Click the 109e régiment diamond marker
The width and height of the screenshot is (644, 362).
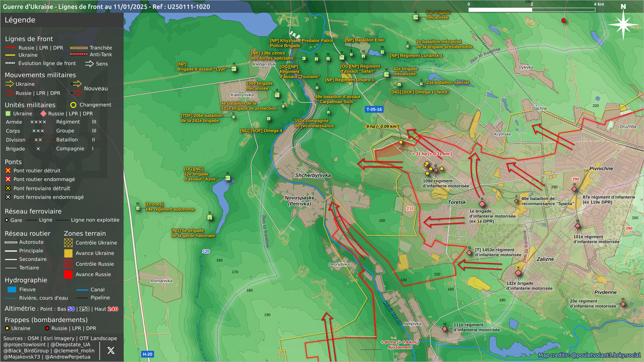[436, 170]
